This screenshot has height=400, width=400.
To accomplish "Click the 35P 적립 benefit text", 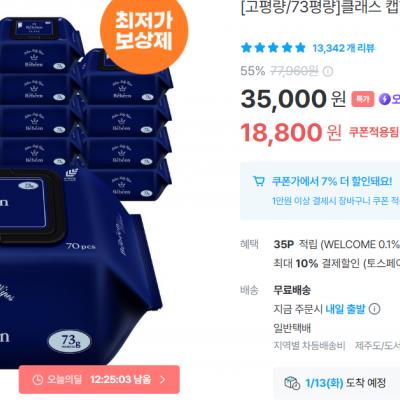I will [x=295, y=244].
